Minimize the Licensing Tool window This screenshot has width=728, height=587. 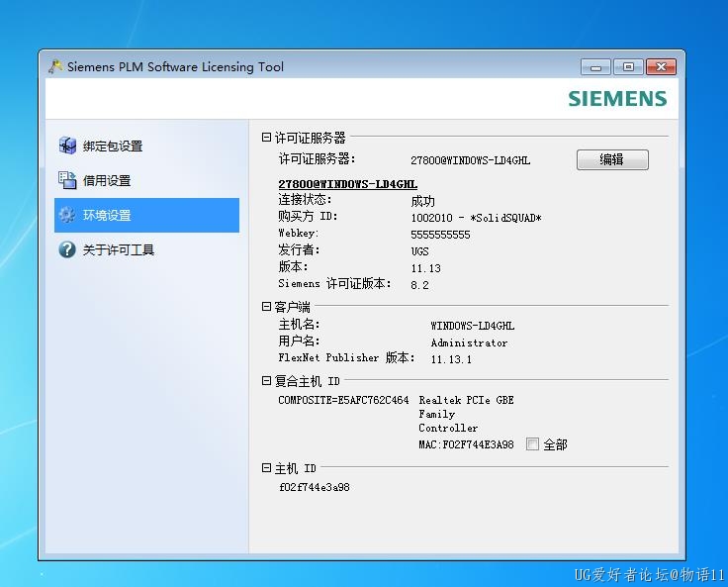point(596,67)
